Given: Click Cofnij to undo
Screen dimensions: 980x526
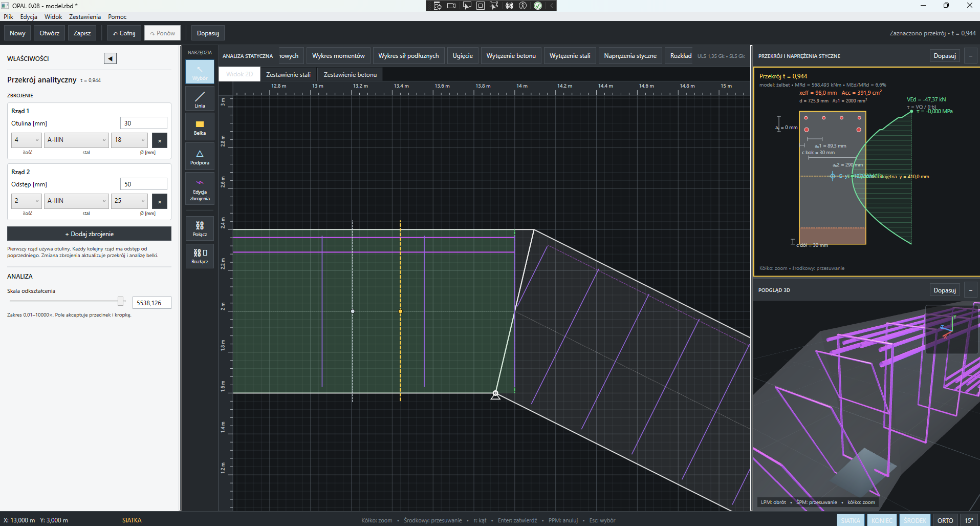Looking at the screenshot, I should 124,33.
